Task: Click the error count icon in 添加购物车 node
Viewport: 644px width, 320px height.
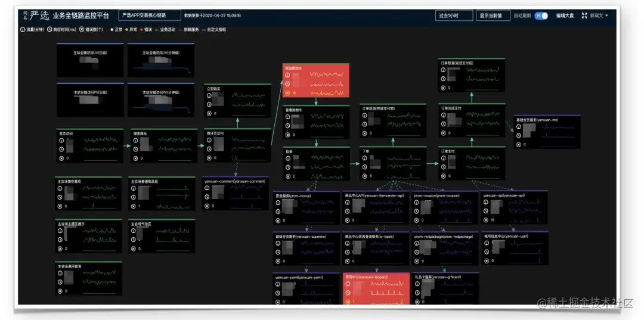Action: 287,93
